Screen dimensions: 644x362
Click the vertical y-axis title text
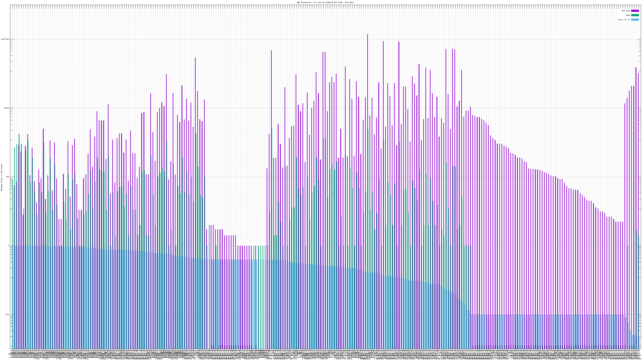(x=1, y=177)
